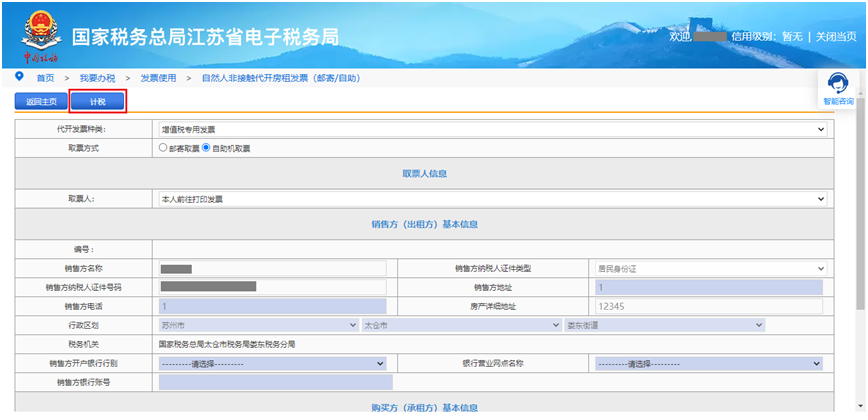Click 国家税务总局江苏省电子税务局 title
The height and width of the screenshot is (420, 868).
pyautogui.click(x=205, y=37)
